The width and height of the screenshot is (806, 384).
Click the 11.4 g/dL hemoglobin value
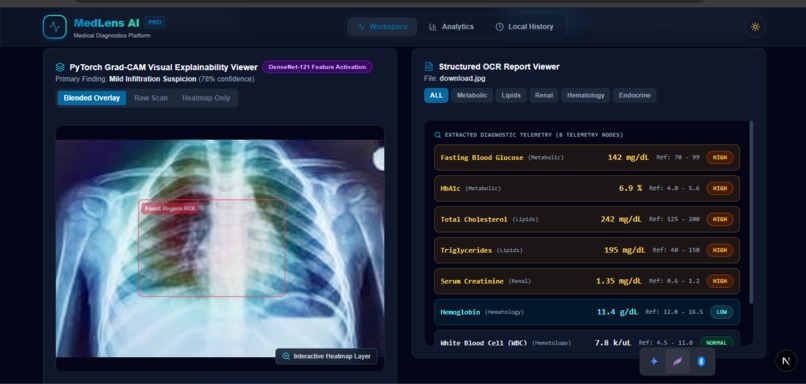[x=617, y=312]
